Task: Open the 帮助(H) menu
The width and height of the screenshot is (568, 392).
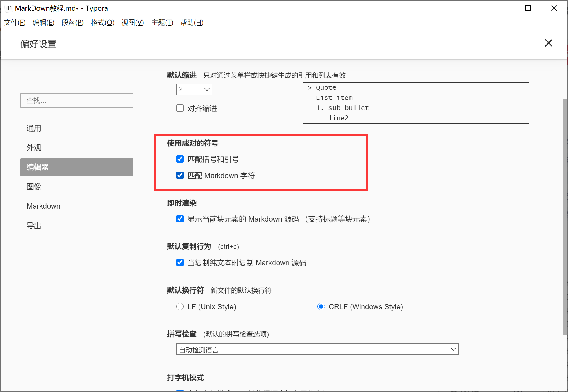Action: point(192,23)
